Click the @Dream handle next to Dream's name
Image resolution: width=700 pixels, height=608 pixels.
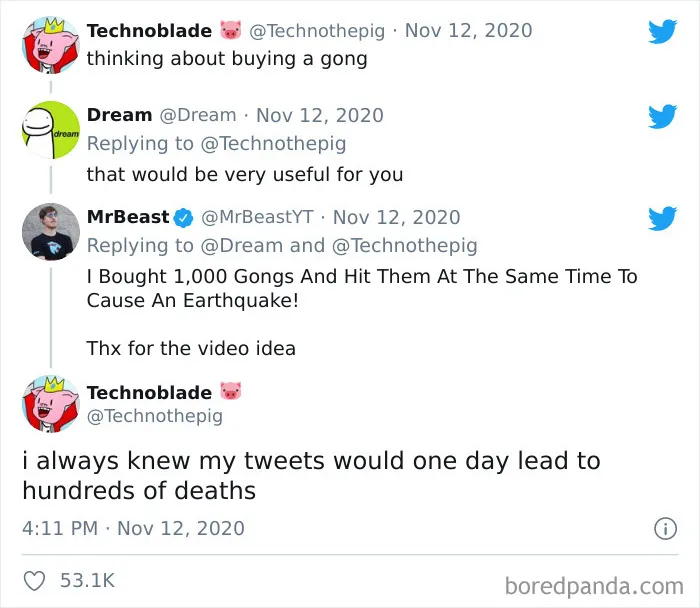pyautogui.click(x=198, y=115)
